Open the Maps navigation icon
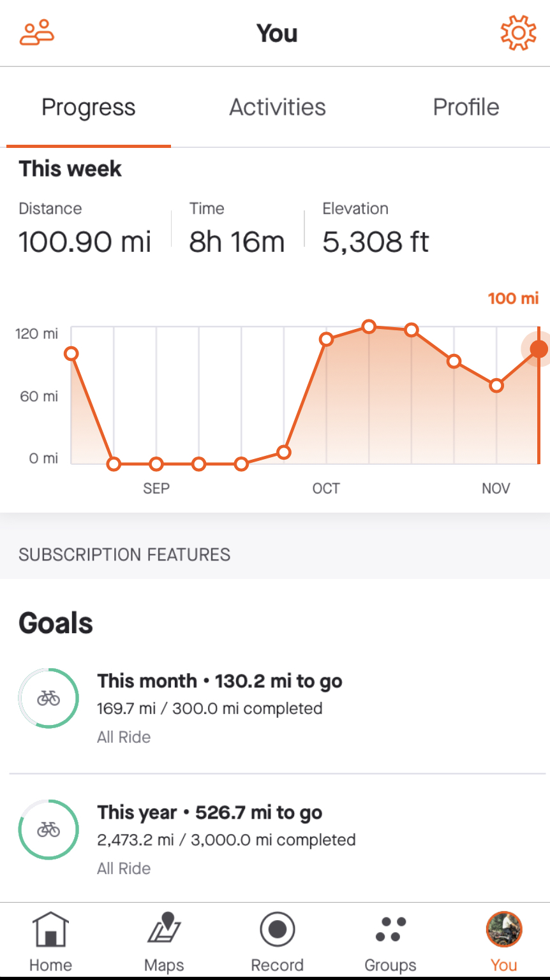 coord(164,941)
